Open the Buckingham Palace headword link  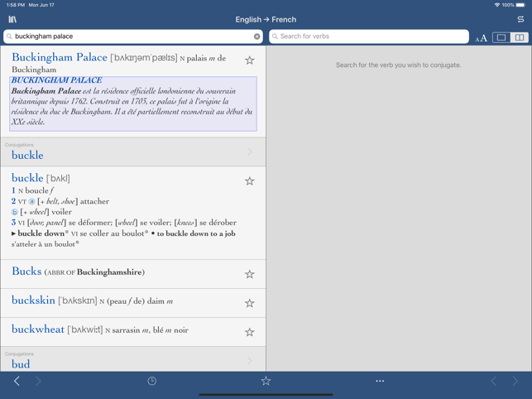point(60,57)
